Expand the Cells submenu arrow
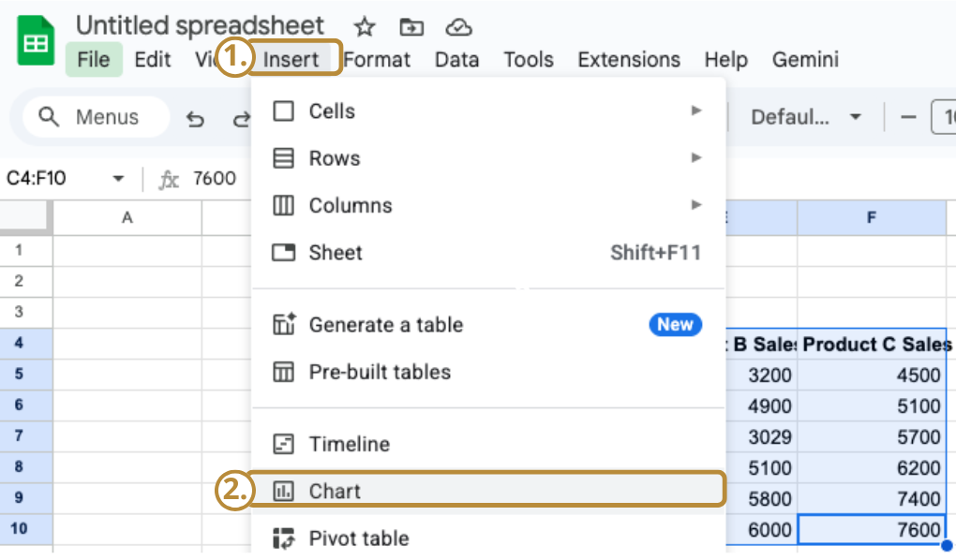The height and width of the screenshot is (560, 956). (x=696, y=111)
